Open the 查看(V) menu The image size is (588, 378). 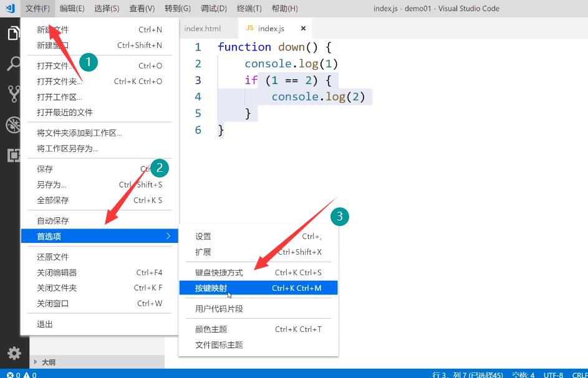tap(142, 8)
